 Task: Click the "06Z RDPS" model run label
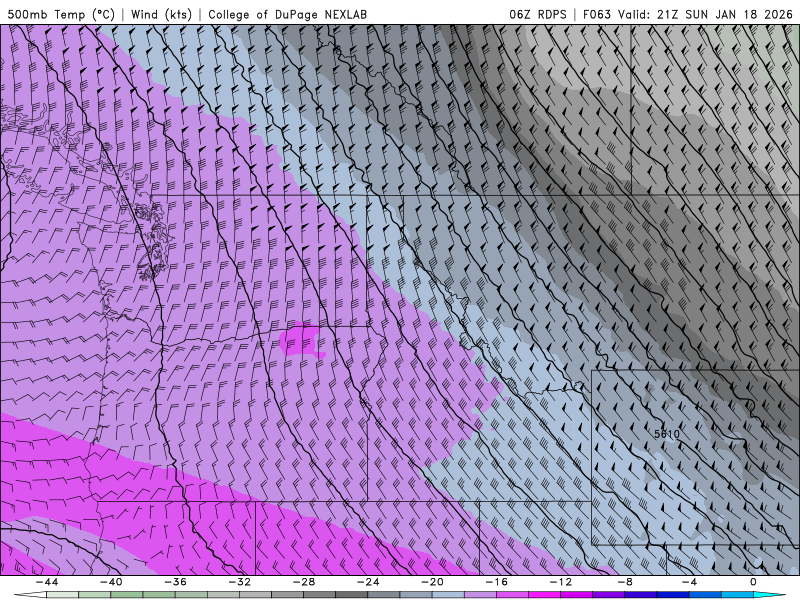[538, 14]
